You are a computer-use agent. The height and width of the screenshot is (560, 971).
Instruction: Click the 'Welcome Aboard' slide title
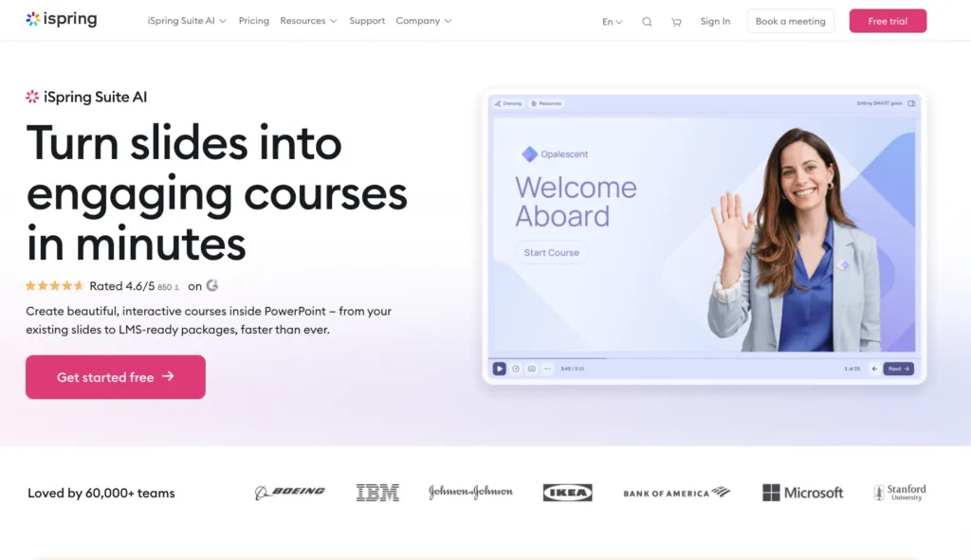(576, 202)
